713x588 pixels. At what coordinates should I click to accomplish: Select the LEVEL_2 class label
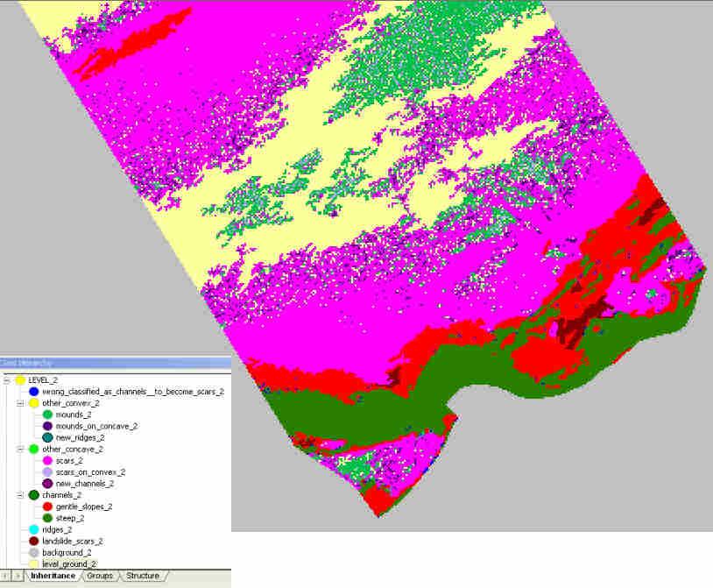click(x=43, y=379)
